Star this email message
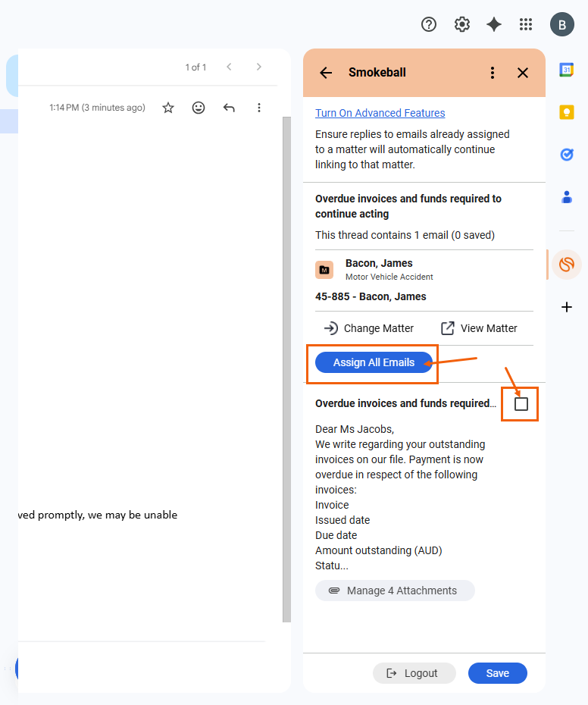Image resolution: width=588 pixels, height=705 pixels. [x=168, y=108]
